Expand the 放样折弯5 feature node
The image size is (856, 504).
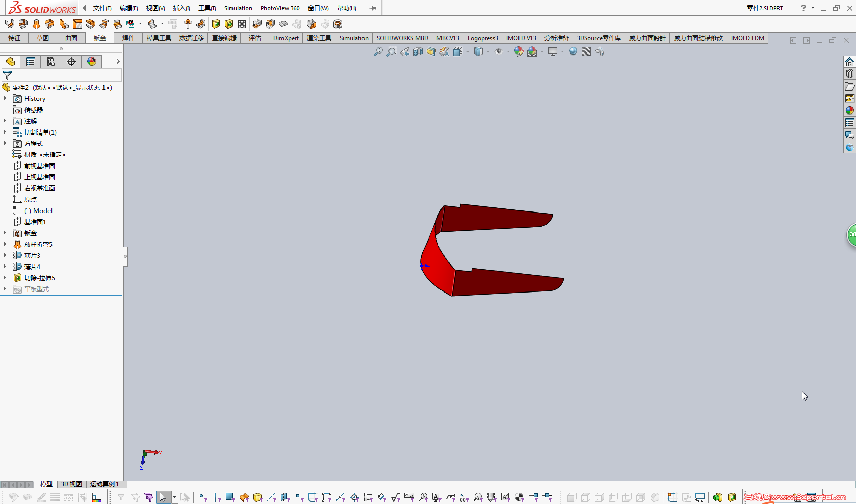tap(5, 244)
